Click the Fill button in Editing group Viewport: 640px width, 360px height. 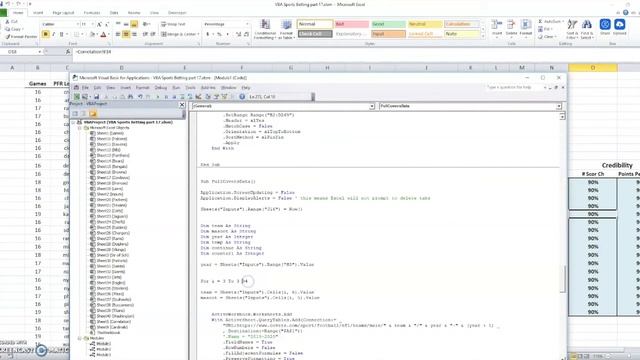point(545,29)
